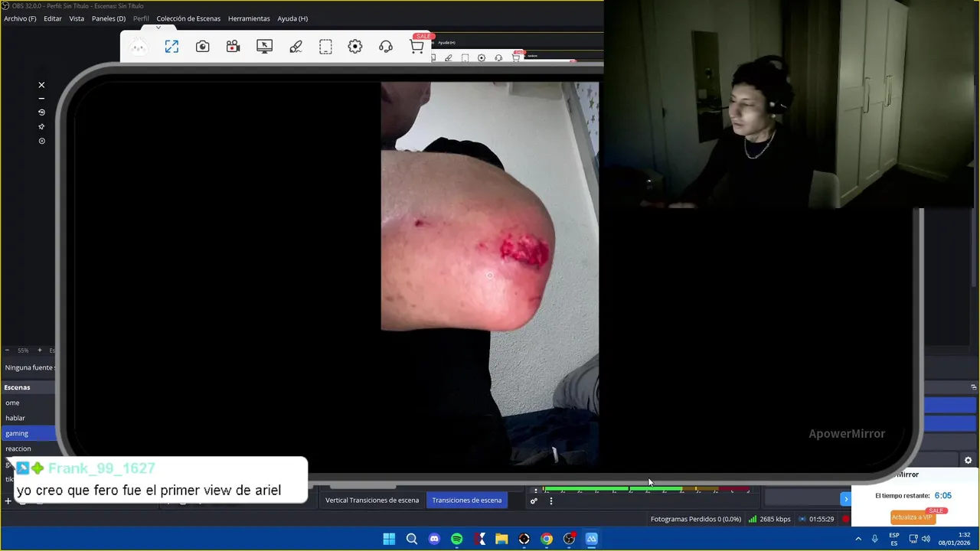Open File Explorer from the taskbar
Screen dimensions: 980x551
pyautogui.click(x=501, y=539)
